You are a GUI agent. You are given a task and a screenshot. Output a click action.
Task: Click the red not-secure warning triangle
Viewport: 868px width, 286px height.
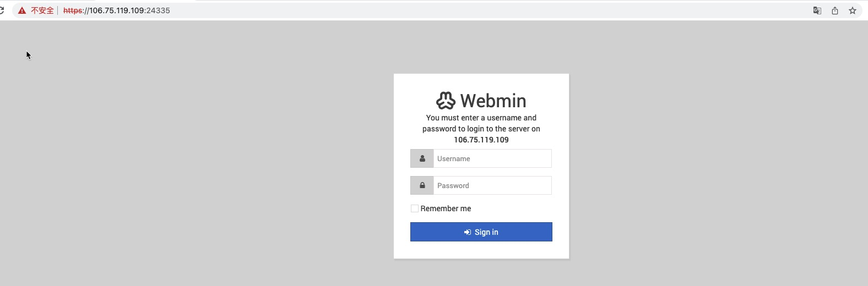22,10
